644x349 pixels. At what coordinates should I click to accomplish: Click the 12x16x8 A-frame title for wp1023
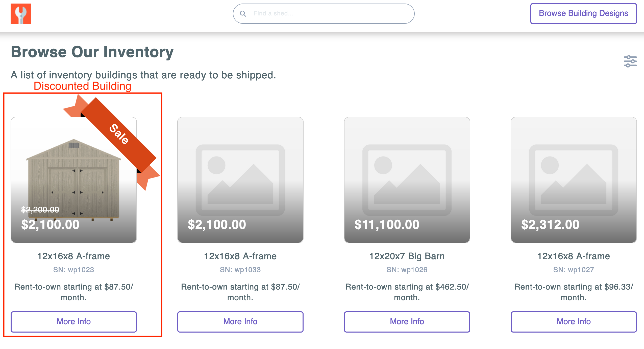[x=73, y=256]
